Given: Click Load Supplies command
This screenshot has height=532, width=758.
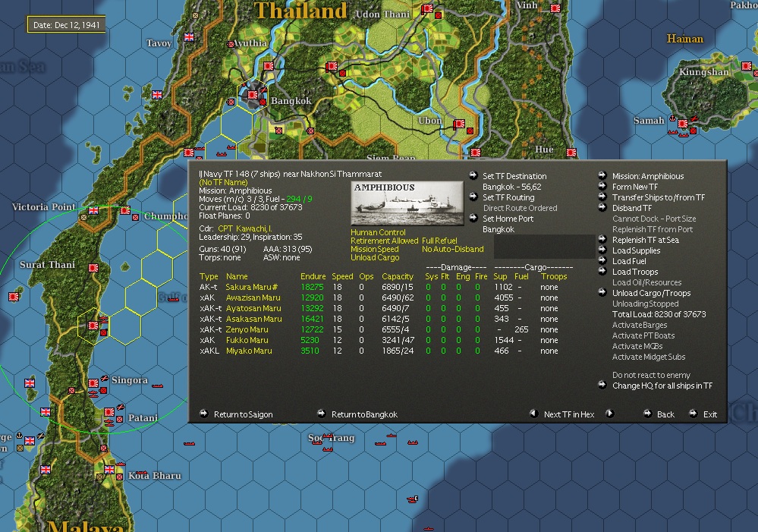Looking at the screenshot, I should coord(636,250).
